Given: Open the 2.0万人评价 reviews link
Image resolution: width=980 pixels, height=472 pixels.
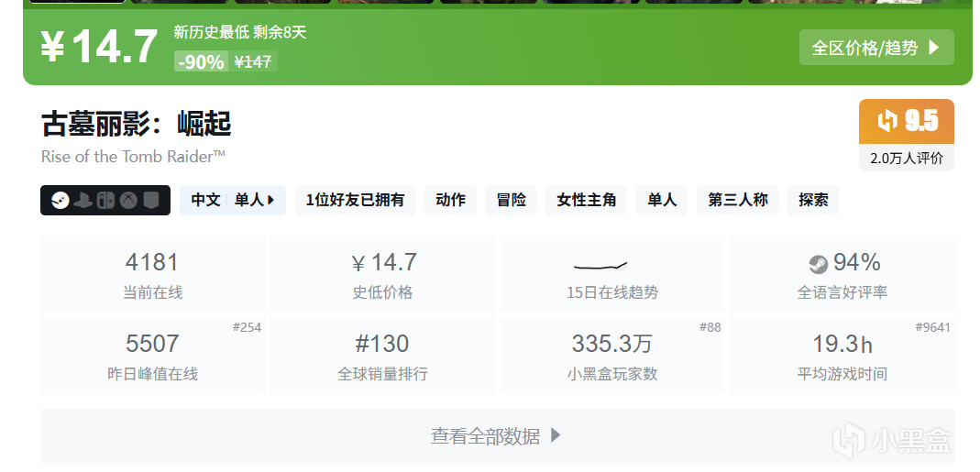Looking at the screenshot, I should 907,159.
